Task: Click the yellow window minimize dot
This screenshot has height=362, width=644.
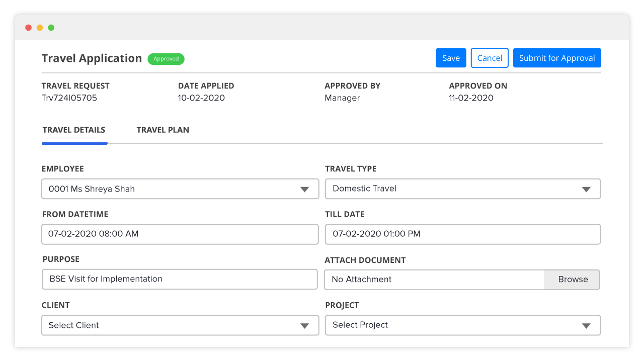Action: [40, 28]
